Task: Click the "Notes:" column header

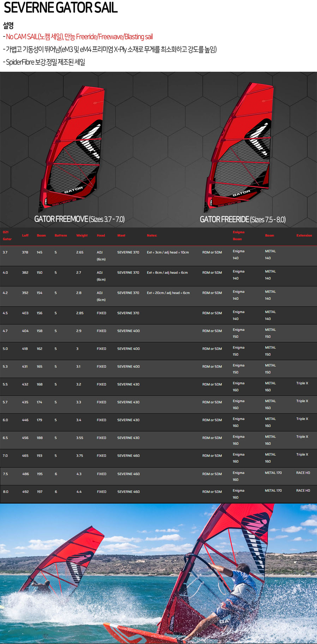Action: pyautogui.click(x=152, y=235)
